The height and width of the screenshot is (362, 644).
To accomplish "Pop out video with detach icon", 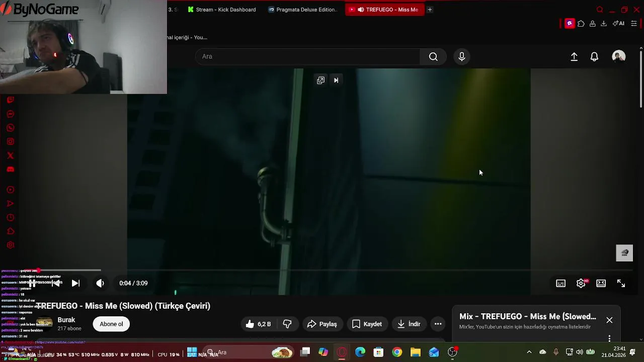I will pyautogui.click(x=320, y=80).
